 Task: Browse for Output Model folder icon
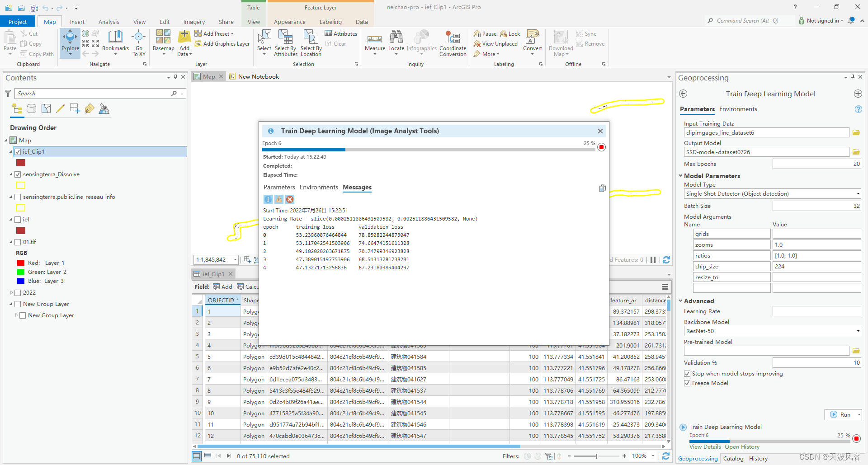tap(856, 152)
